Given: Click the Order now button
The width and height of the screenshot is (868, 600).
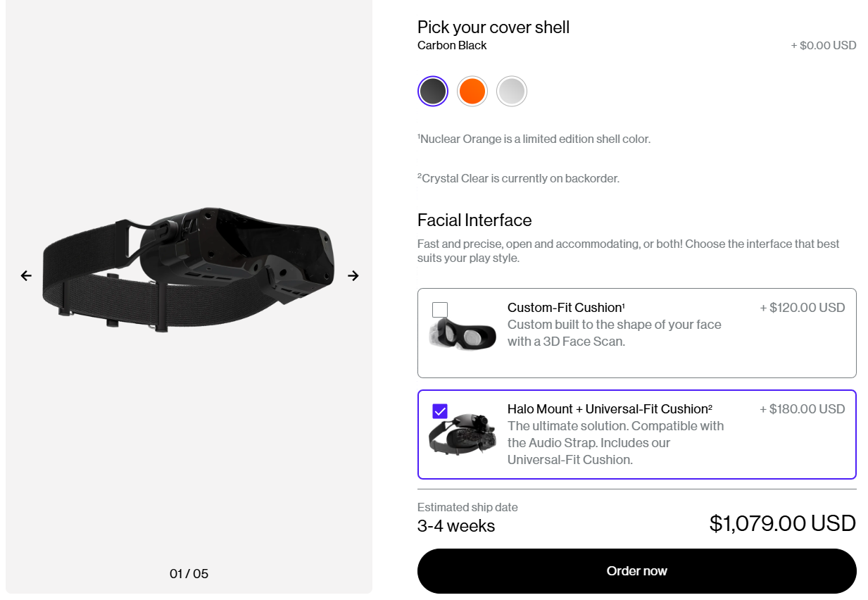Looking at the screenshot, I should [x=637, y=571].
